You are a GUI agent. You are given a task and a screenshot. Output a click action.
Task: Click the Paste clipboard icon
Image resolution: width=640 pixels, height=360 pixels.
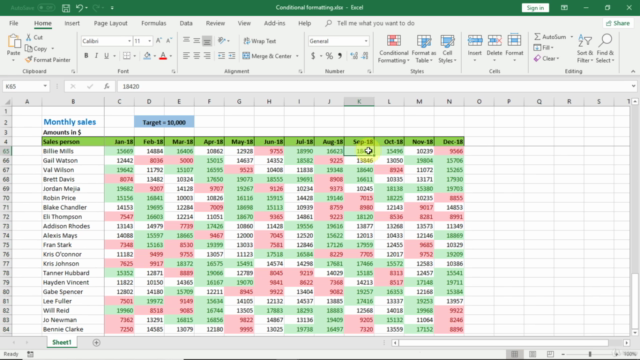[13, 42]
